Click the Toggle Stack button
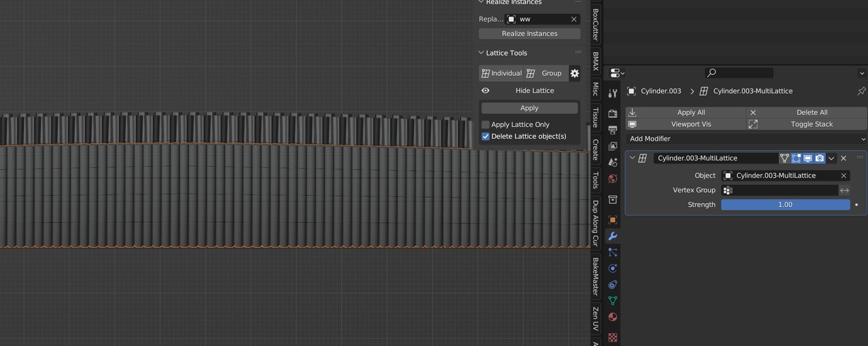The height and width of the screenshot is (346, 868). coord(807,124)
